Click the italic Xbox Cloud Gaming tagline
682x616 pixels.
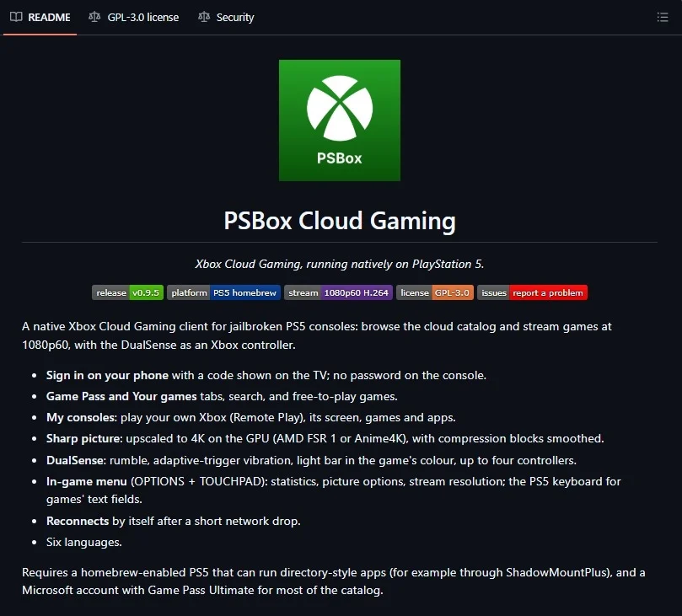click(339, 264)
